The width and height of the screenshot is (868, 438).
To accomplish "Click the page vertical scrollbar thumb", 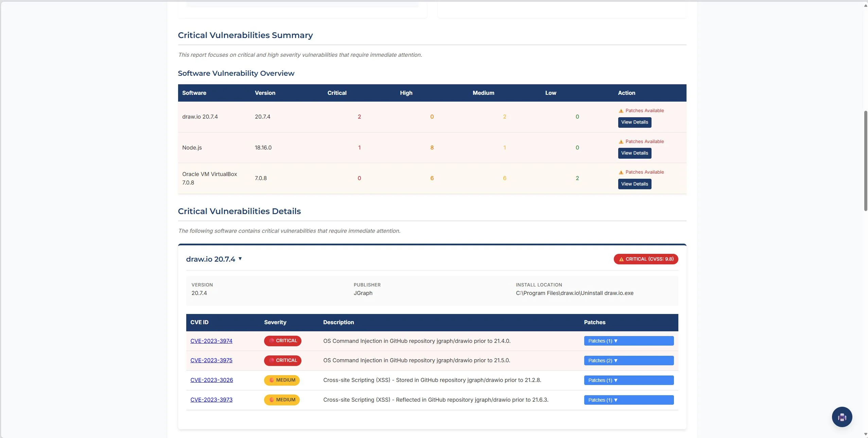I will coord(866,161).
